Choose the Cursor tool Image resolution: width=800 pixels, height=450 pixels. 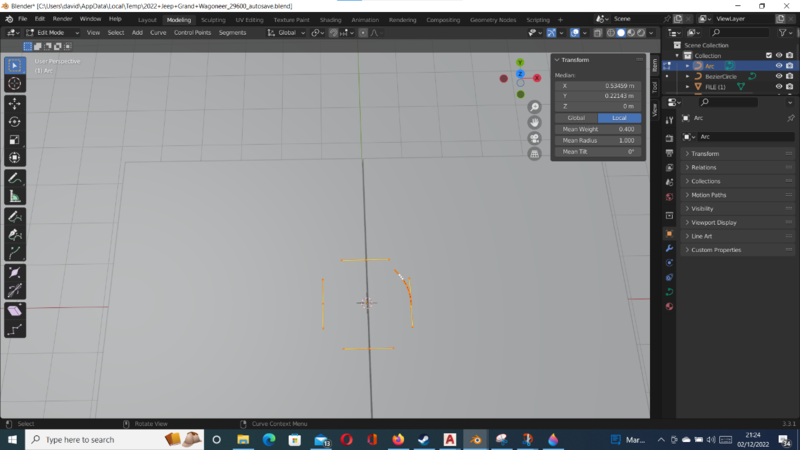(15, 84)
